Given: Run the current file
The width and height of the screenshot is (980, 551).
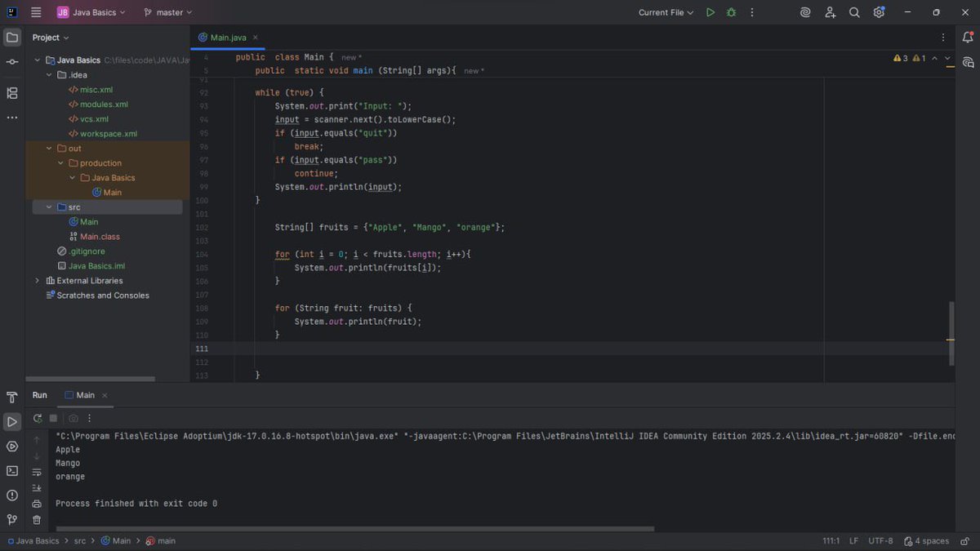Looking at the screenshot, I should tap(710, 12).
